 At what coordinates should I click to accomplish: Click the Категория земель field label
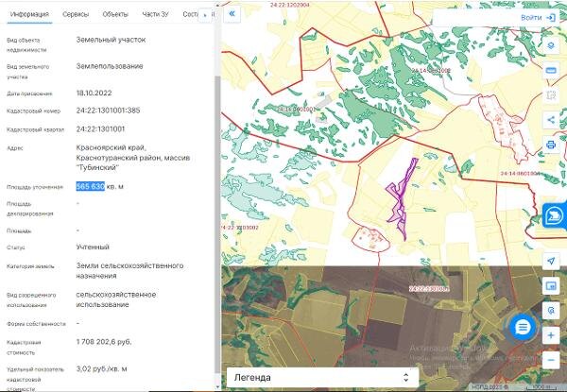[30, 266]
